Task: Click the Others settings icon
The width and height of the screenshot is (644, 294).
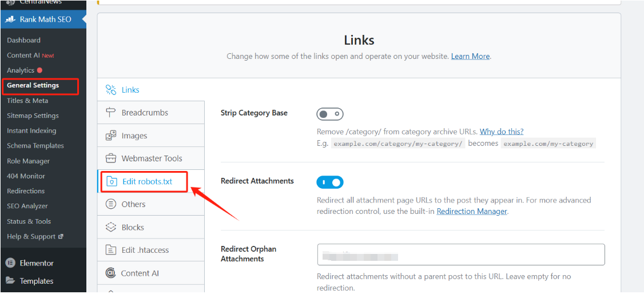Action: pyautogui.click(x=111, y=204)
